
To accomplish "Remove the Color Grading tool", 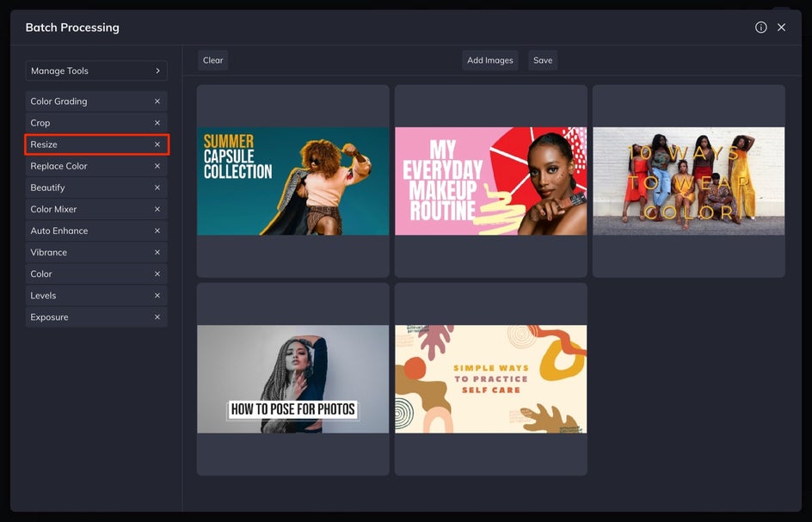I will (x=157, y=101).
